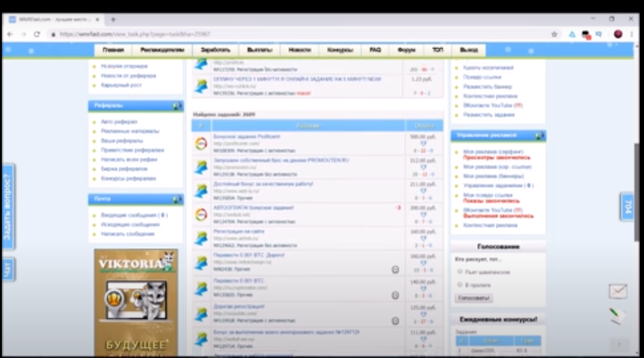Click the PROMOUTEN.RU task arrow icon
Viewport: 644px width, 358px height.
click(x=201, y=168)
